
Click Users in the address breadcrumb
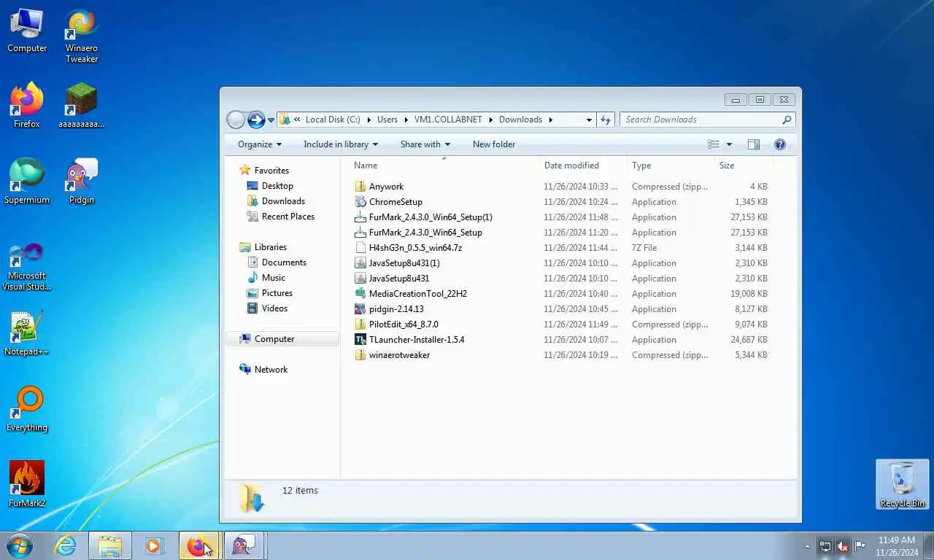[x=387, y=120]
